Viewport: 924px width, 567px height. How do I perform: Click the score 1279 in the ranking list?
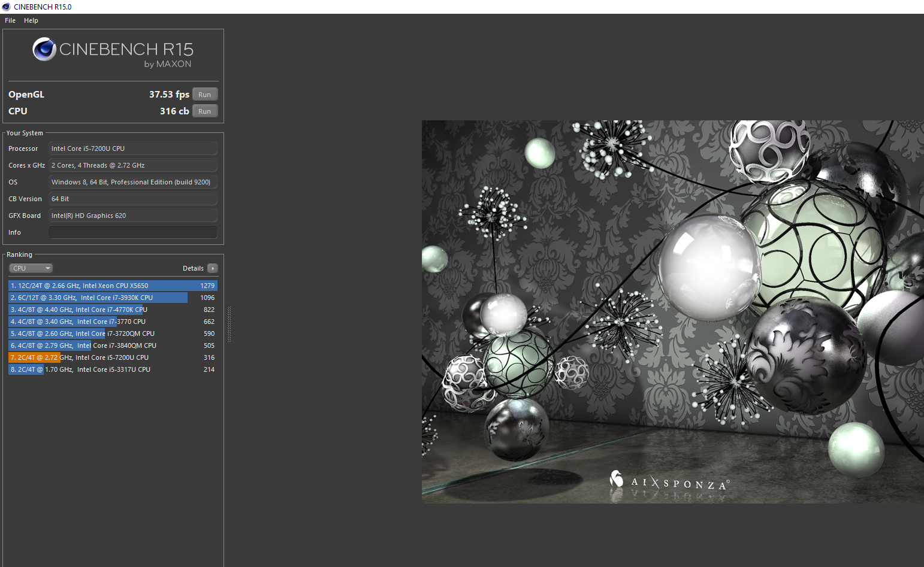coord(207,286)
